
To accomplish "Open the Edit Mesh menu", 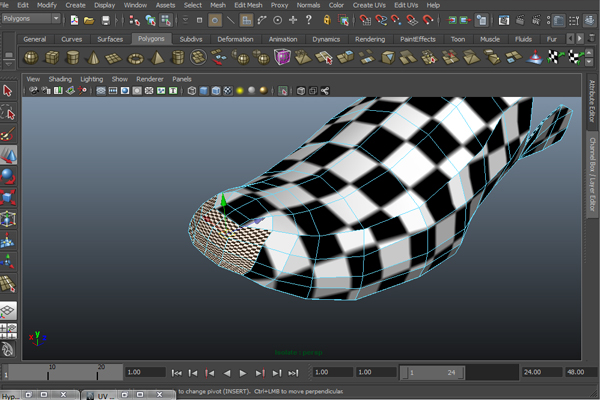I will 248,5.
